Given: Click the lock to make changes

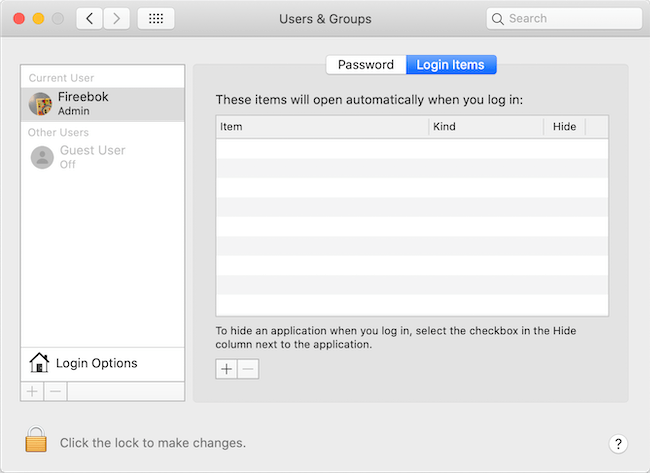Looking at the screenshot, I should 36,439.
